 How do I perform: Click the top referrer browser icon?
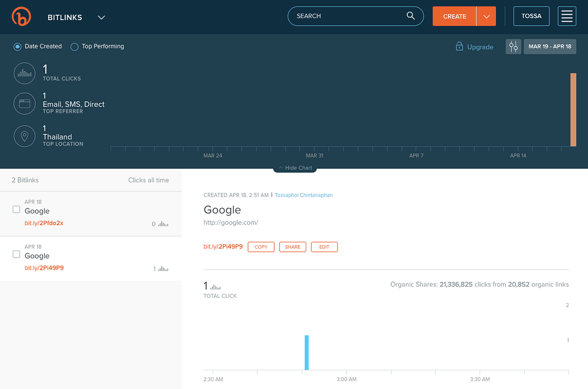tap(24, 104)
